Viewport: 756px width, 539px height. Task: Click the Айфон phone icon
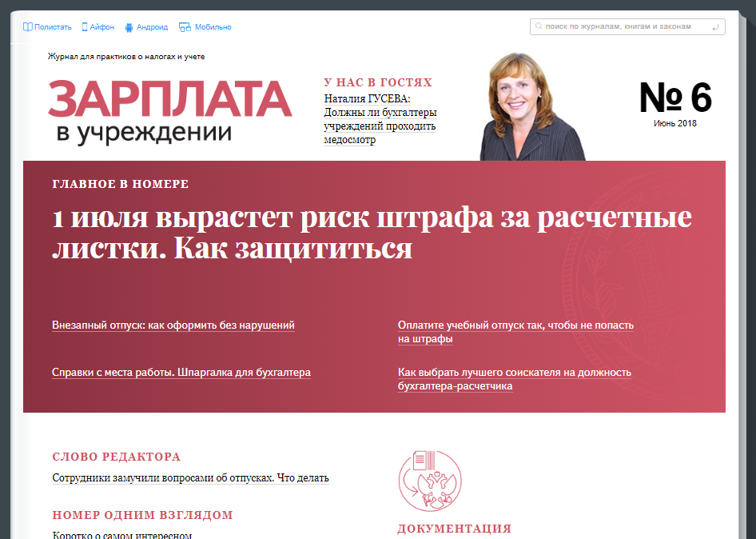(85, 27)
